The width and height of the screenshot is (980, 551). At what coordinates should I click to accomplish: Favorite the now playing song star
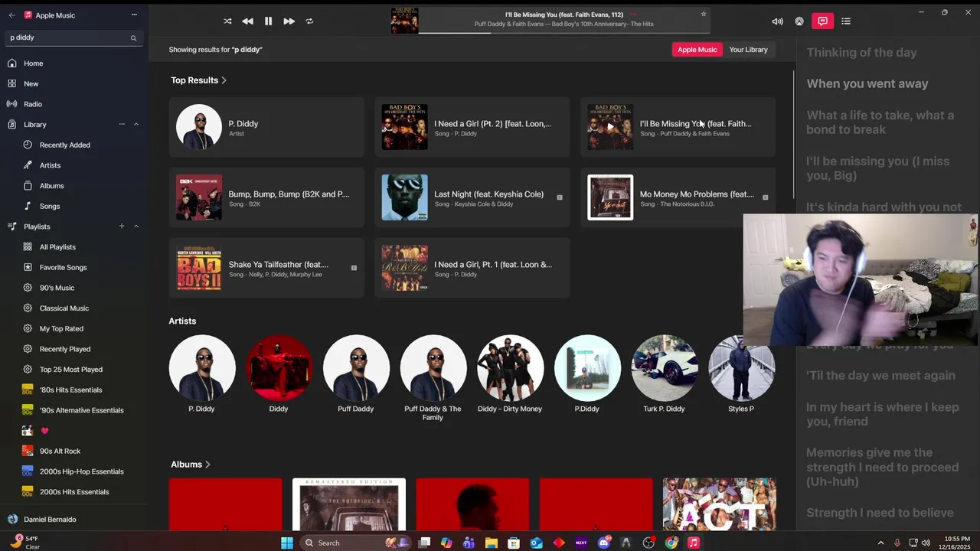[x=704, y=14]
